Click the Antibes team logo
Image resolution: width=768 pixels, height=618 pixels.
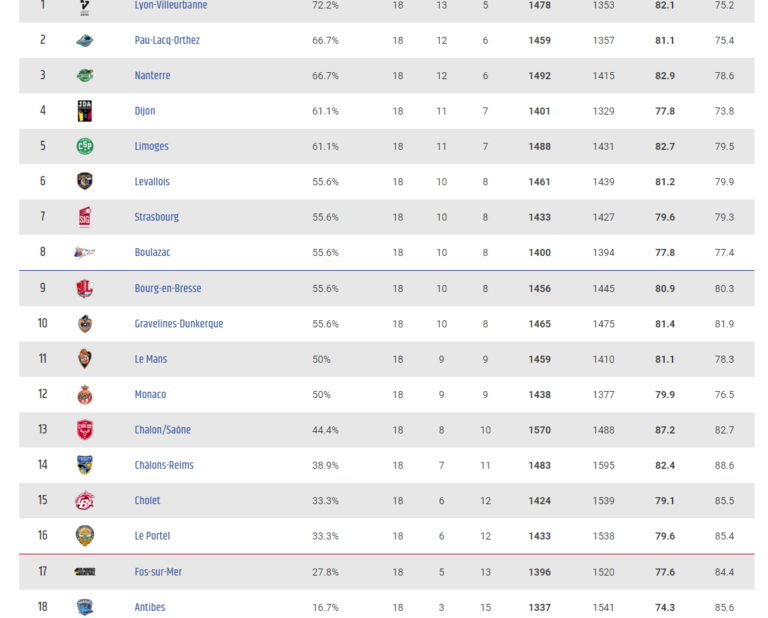(x=85, y=607)
